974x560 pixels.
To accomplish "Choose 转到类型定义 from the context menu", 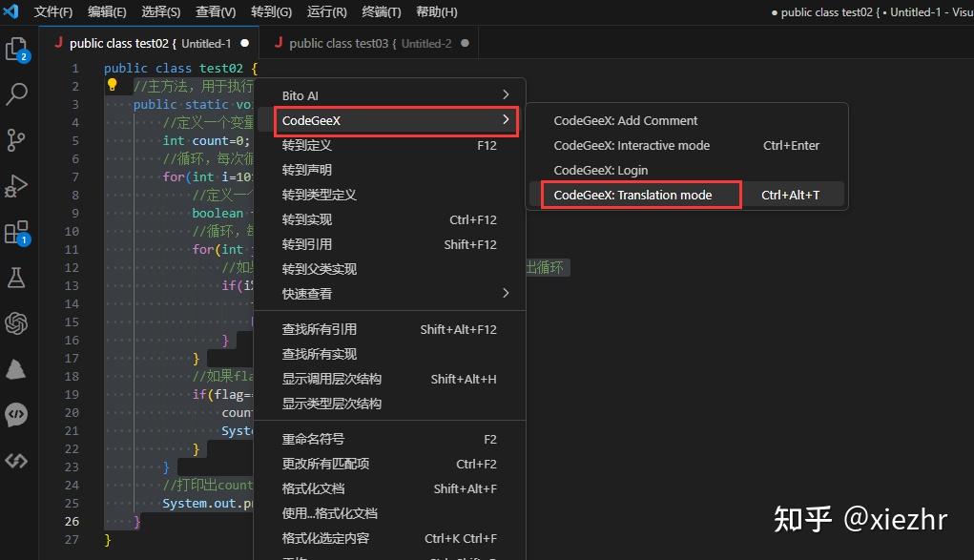I will (x=390, y=195).
